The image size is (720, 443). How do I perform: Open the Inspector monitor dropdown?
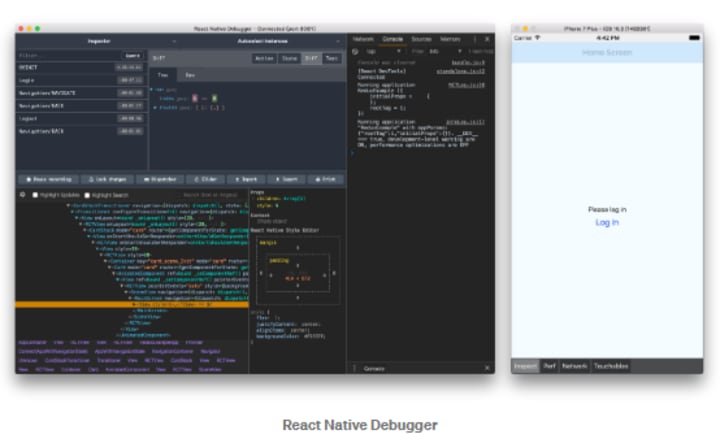click(x=99, y=41)
